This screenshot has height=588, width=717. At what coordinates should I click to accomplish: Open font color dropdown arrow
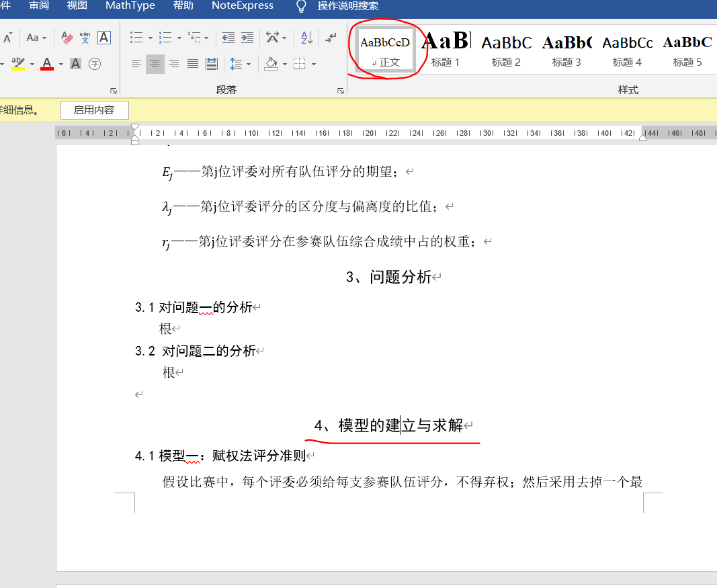[x=61, y=64]
